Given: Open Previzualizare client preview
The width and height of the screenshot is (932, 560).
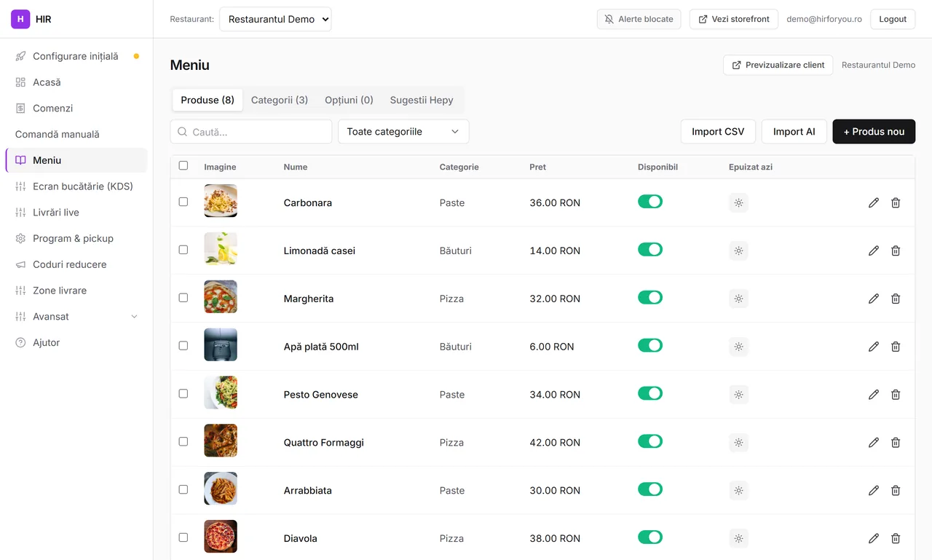Looking at the screenshot, I should [778, 65].
